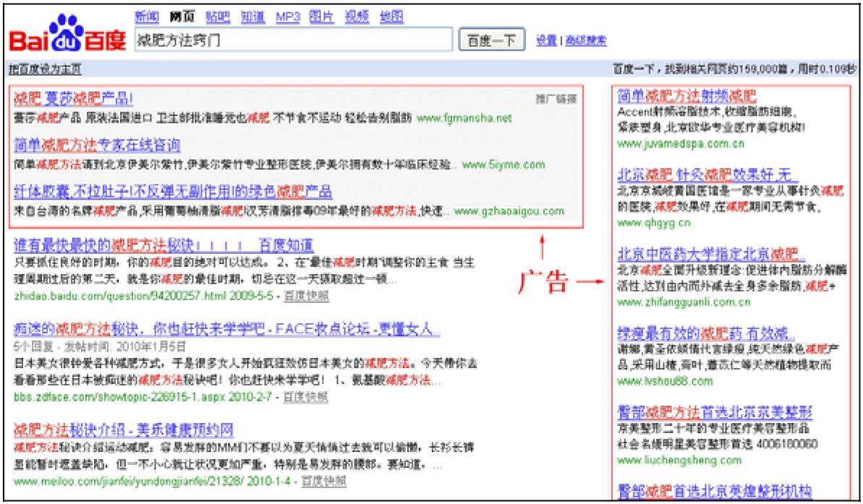
Task: Click the www.liuchengsheng.com address text
Action: (679, 460)
